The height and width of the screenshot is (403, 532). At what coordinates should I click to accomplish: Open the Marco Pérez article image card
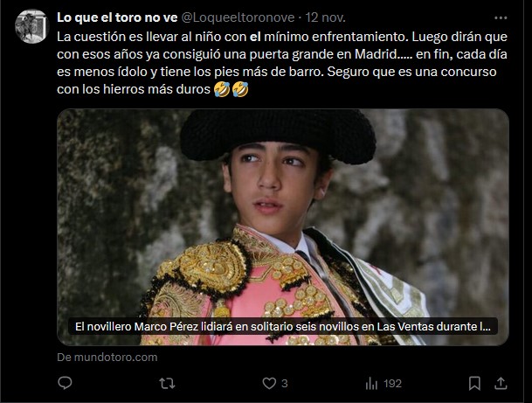pos(283,226)
